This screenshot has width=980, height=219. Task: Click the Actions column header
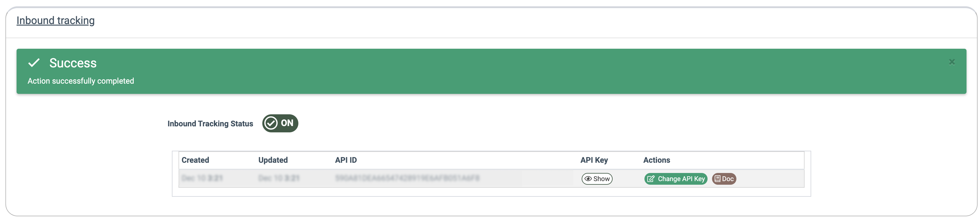tap(656, 160)
